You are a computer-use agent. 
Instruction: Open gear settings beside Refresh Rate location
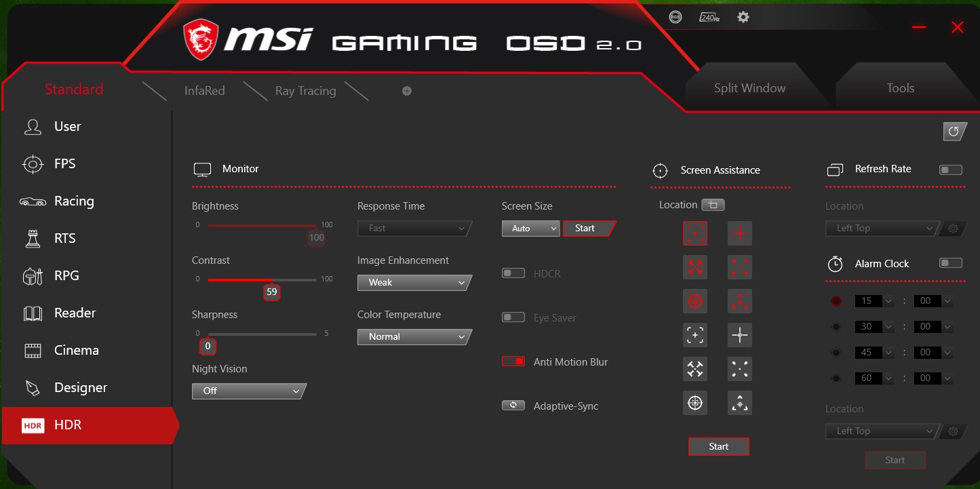point(953,229)
